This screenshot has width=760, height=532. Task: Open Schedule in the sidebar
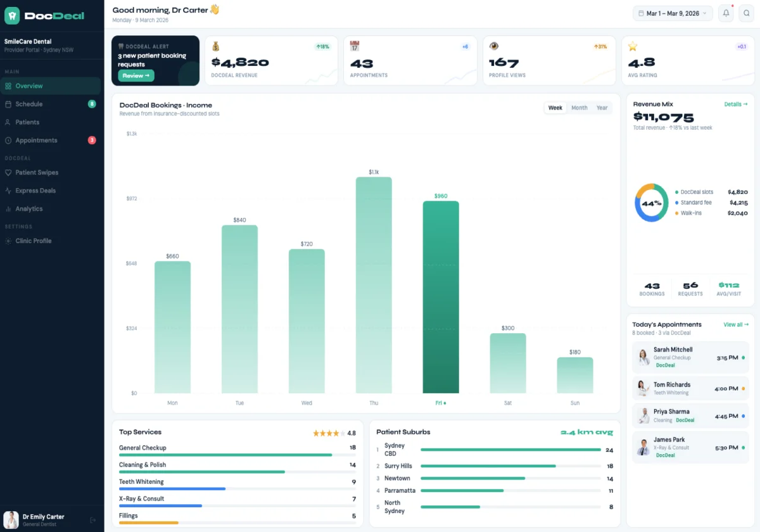(29, 104)
